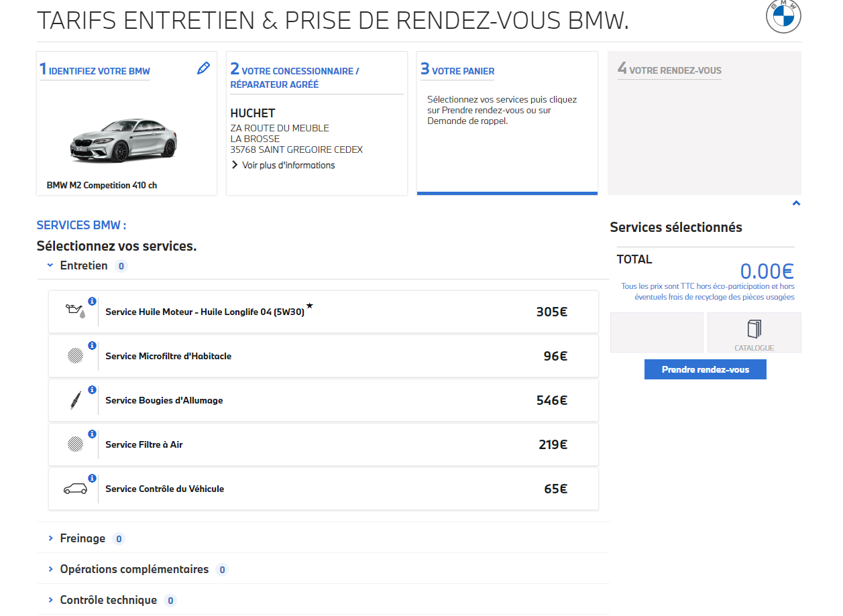Click the 219€ price

(553, 444)
